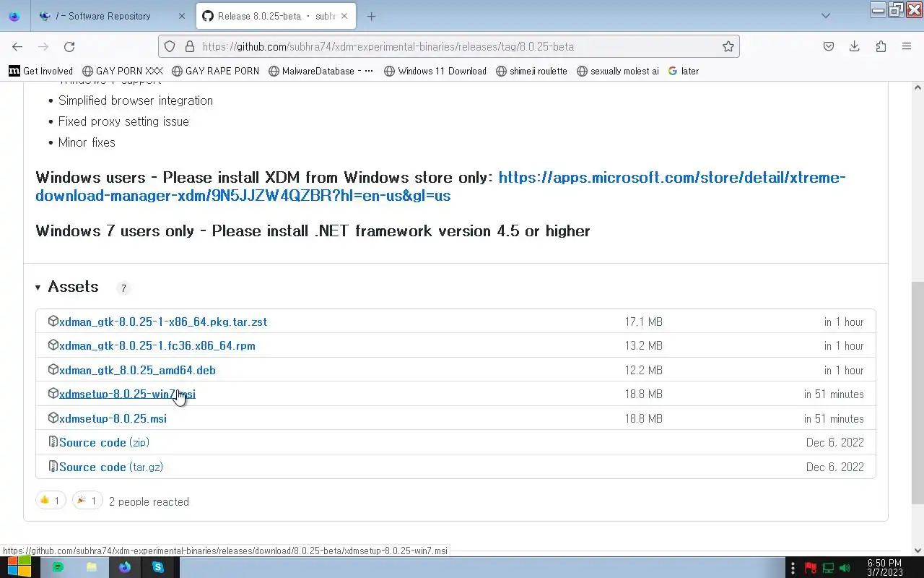Click the network tray icon

click(828, 568)
